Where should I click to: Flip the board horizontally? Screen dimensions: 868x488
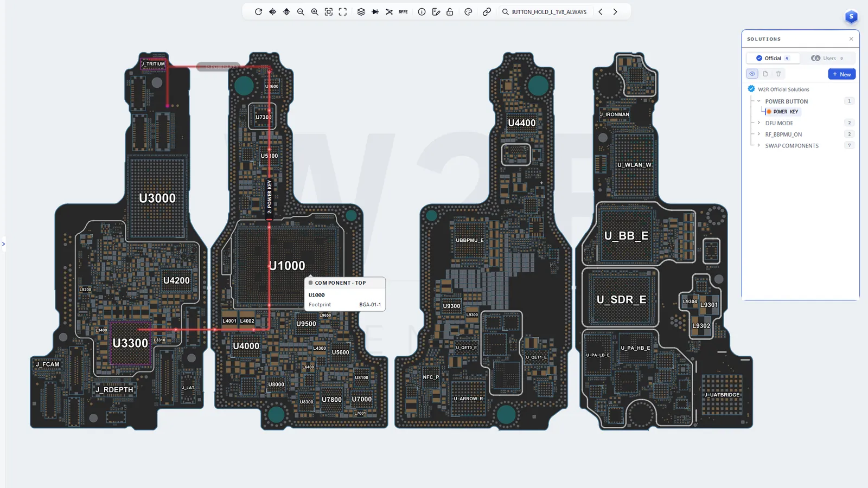coord(272,12)
